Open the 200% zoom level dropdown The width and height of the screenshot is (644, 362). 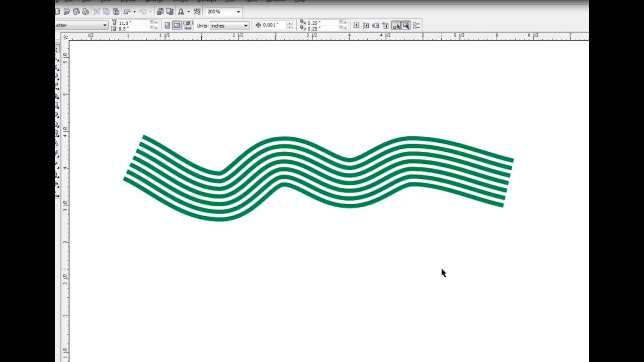coord(238,12)
